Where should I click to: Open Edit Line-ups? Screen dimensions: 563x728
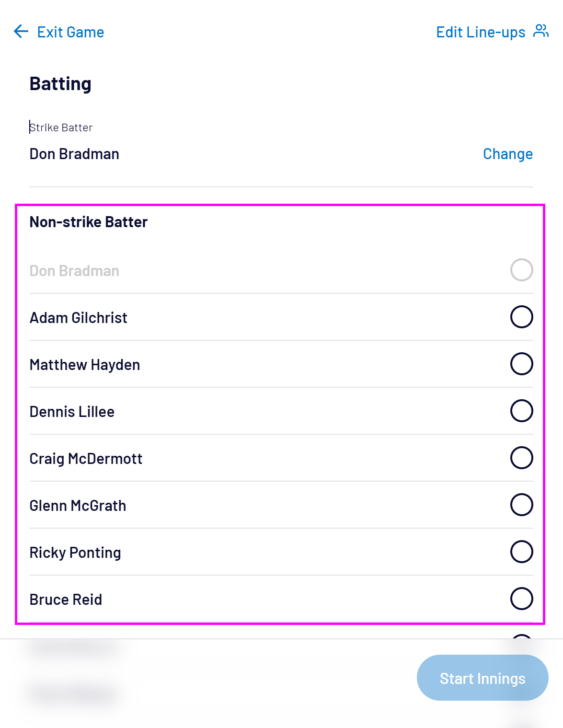(x=481, y=32)
